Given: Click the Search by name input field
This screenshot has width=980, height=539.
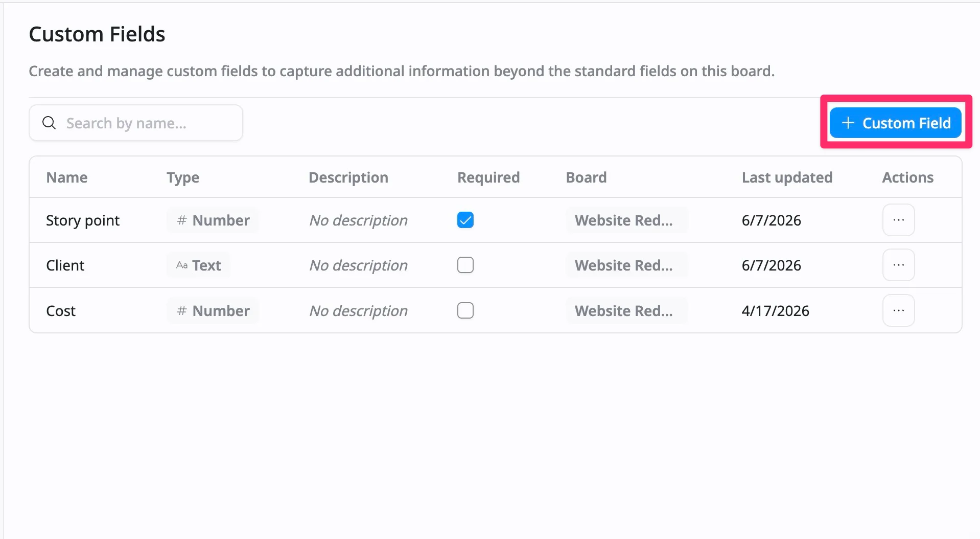Looking at the screenshot, I should 136,123.
